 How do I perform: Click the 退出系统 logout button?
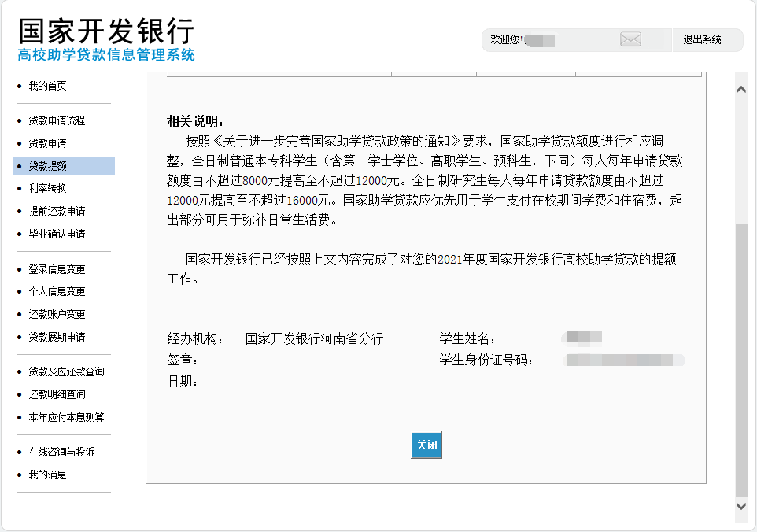coord(702,39)
